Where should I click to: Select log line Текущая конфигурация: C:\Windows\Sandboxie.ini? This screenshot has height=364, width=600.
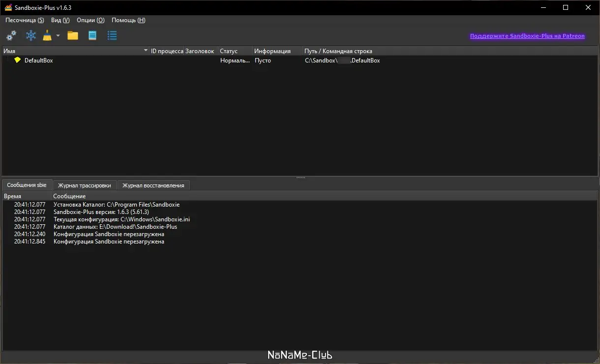pos(121,219)
